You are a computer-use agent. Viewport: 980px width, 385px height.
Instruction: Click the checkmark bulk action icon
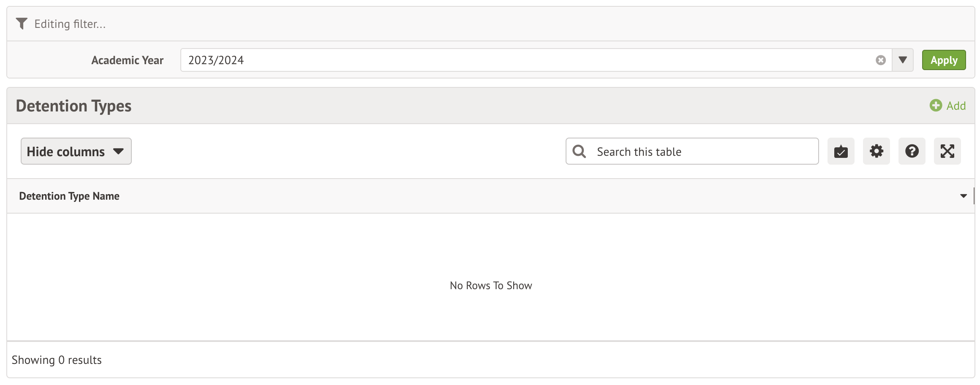click(x=841, y=152)
